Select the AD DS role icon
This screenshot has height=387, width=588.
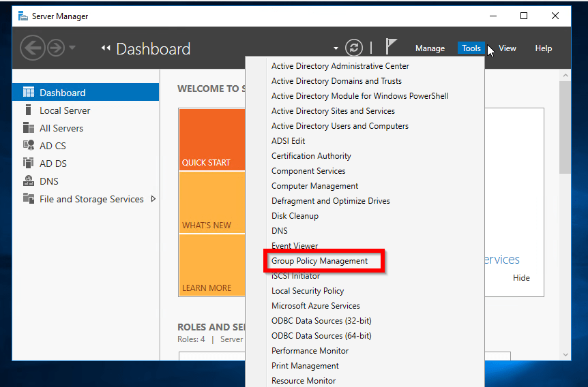point(28,163)
